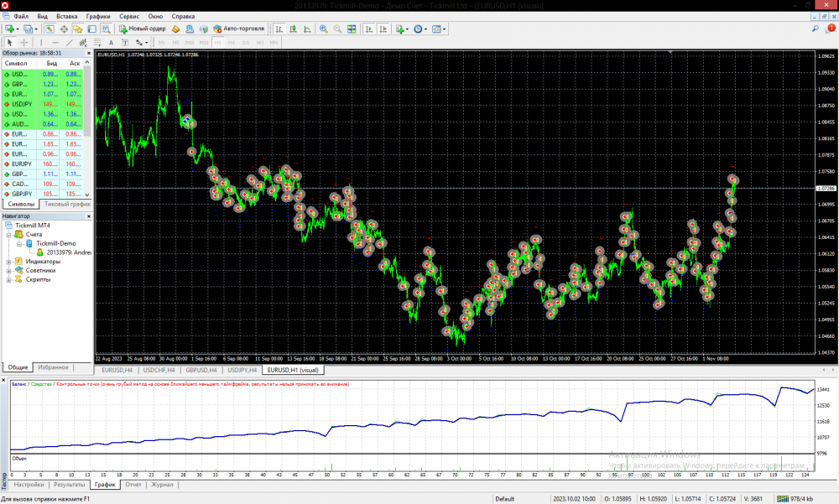The image size is (839, 504).
Task: Select the vertical line drawing tool
Action: click(42, 42)
